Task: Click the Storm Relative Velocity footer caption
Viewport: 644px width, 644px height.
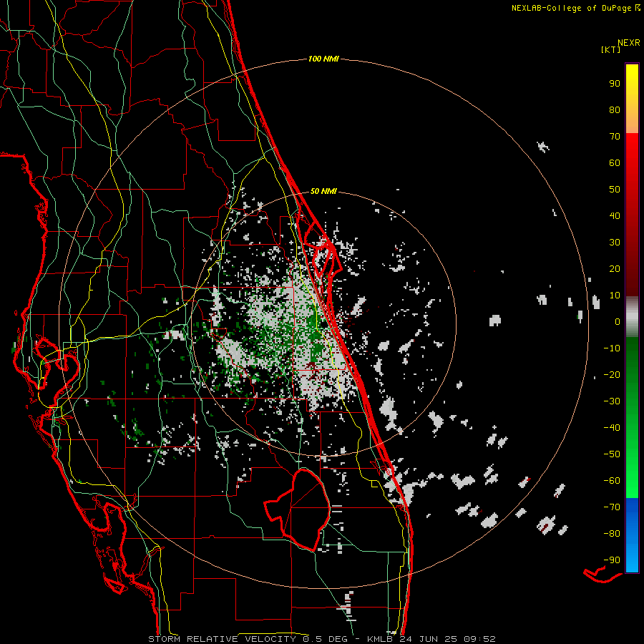Action: click(321, 639)
